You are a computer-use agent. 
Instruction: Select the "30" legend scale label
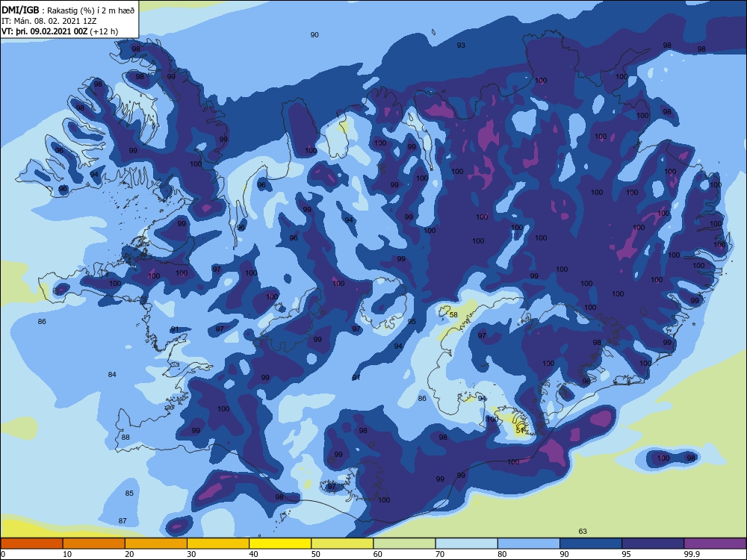point(191,554)
